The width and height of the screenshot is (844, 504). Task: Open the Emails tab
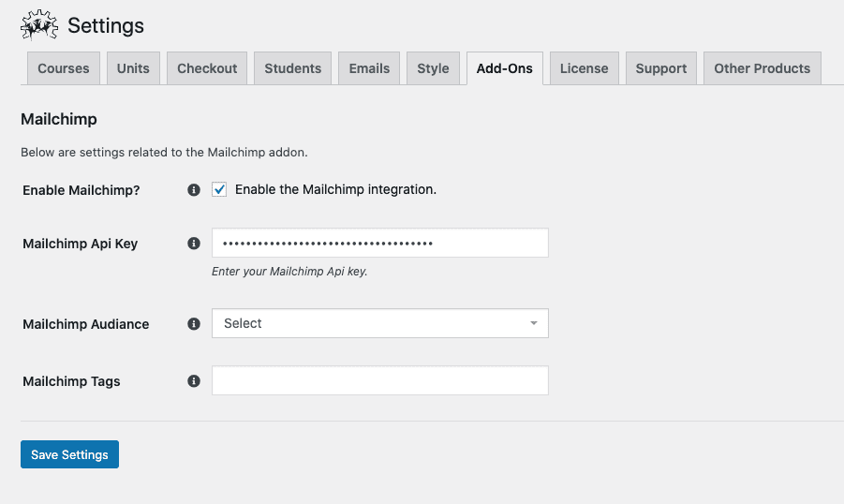[x=369, y=68]
